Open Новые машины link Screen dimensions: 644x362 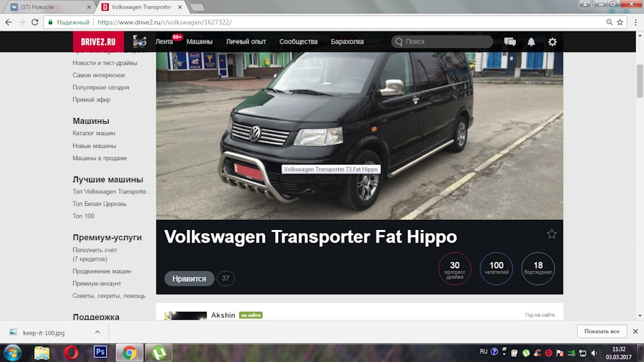tap(94, 145)
